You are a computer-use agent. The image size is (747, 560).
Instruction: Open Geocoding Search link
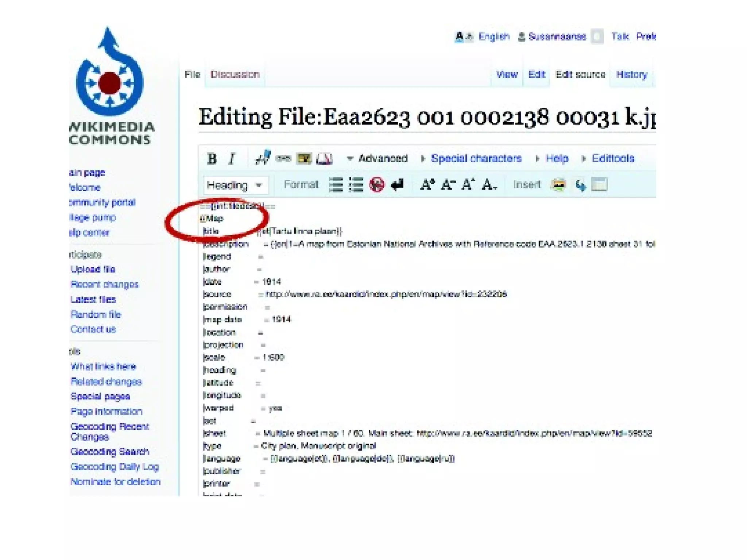(110, 452)
